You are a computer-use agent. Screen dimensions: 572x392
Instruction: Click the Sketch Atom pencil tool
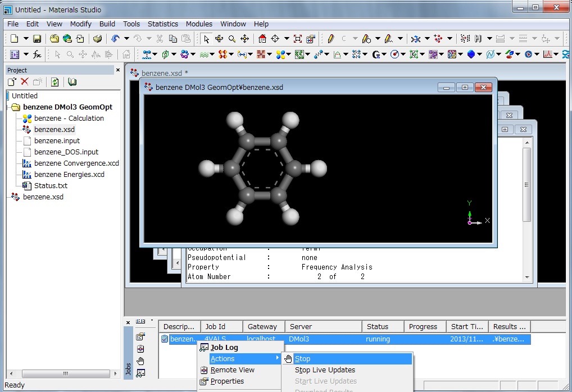tap(330, 39)
